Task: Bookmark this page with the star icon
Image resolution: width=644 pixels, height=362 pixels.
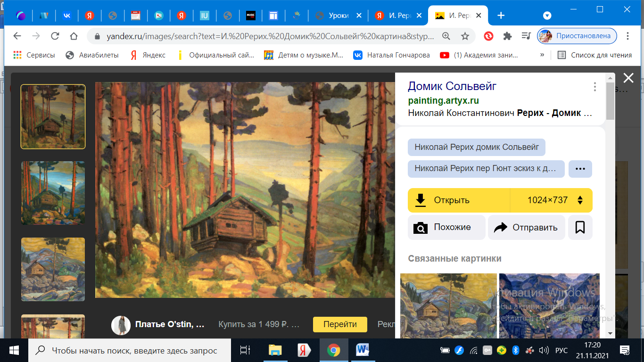Action: pos(465,36)
